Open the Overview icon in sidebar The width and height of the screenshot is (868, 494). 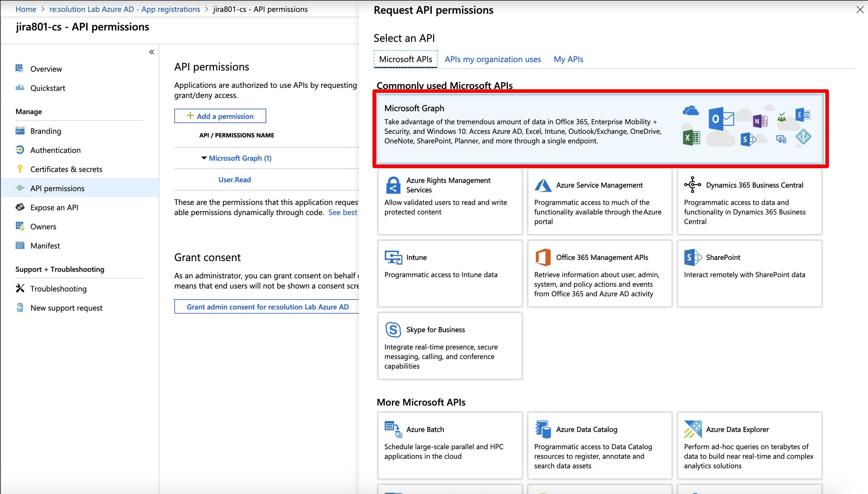tap(20, 68)
